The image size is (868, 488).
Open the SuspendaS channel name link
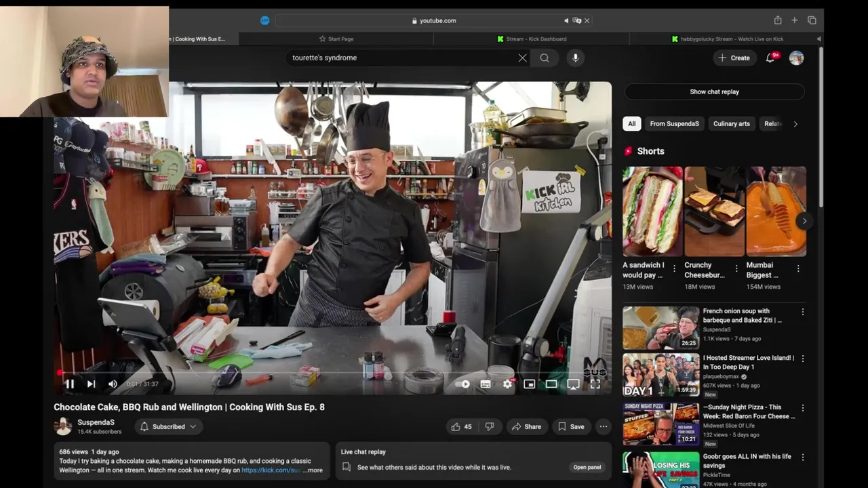(96, 422)
